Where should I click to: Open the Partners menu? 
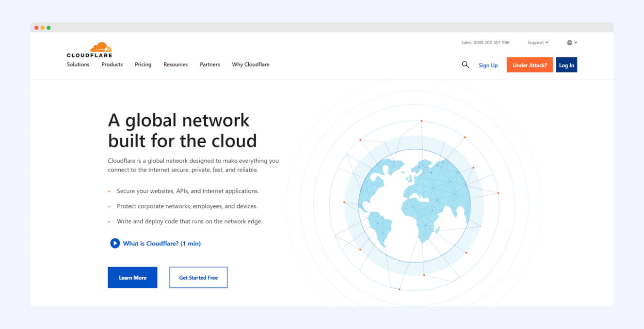click(210, 64)
